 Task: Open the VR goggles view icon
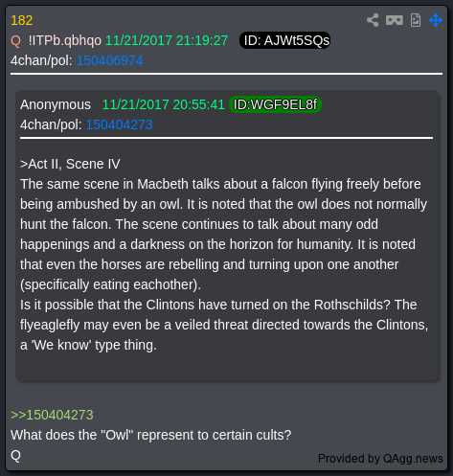[395, 20]
